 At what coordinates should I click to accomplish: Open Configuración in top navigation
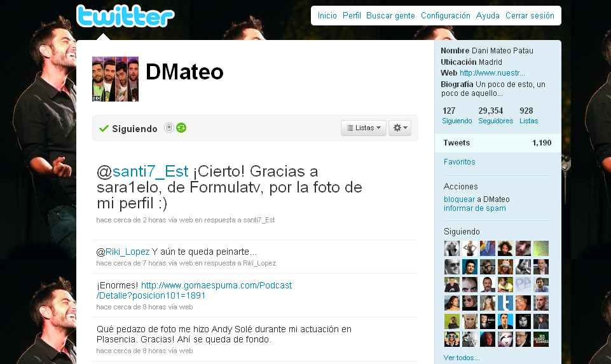click(446, 16)
